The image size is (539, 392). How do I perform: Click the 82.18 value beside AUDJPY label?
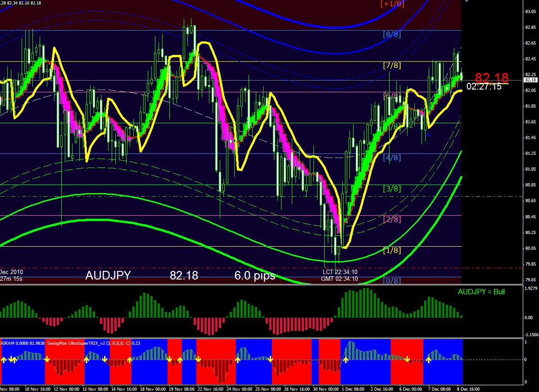point(184,275)
